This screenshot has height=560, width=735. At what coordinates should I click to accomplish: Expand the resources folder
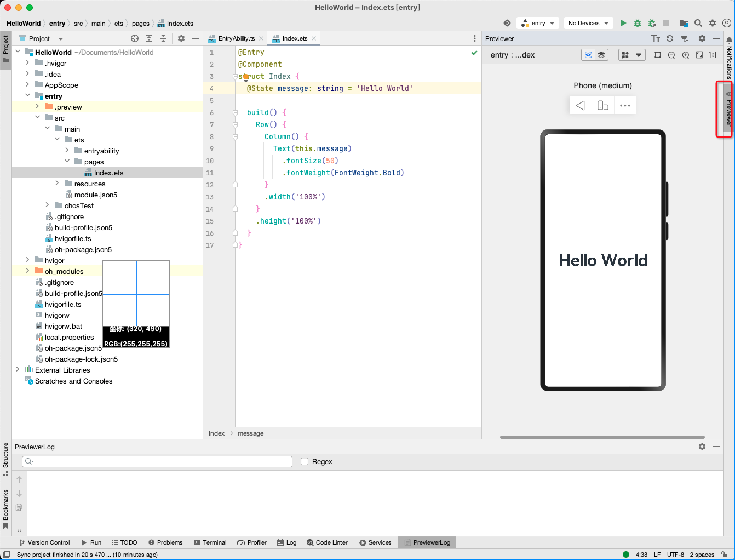click(x=57, y=183)
